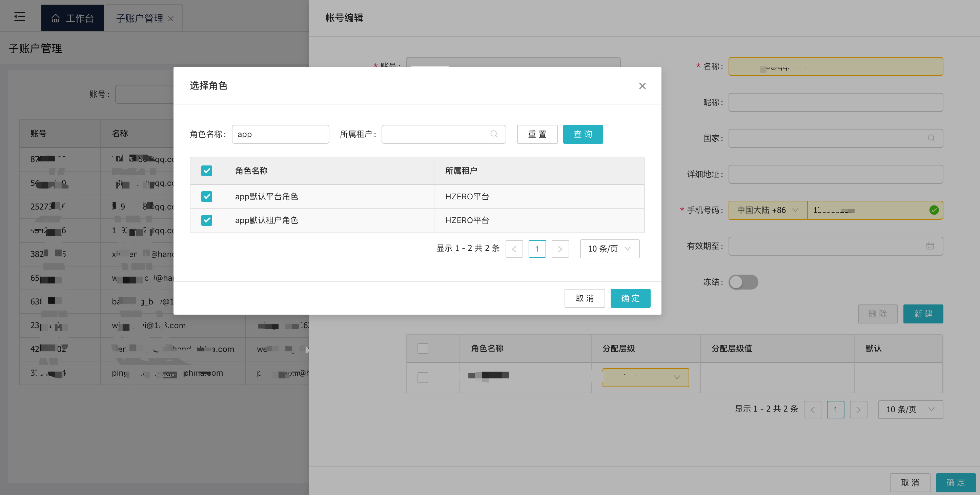Click 账号 search field in 子账户管理 page
Screen dimensions: 980x495
click(x=145, y=94)
